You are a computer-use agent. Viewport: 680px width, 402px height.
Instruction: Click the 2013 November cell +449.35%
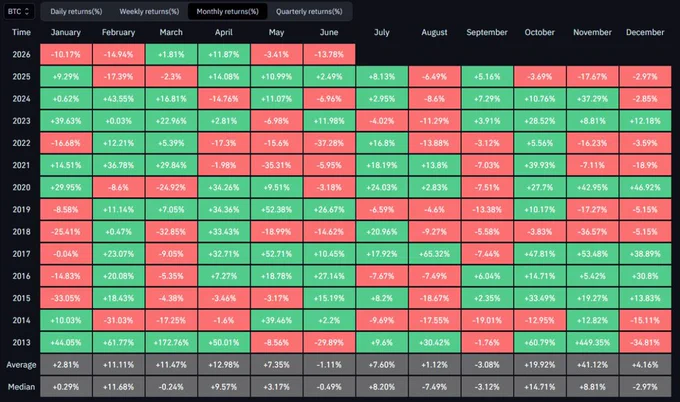pos(592,342)
